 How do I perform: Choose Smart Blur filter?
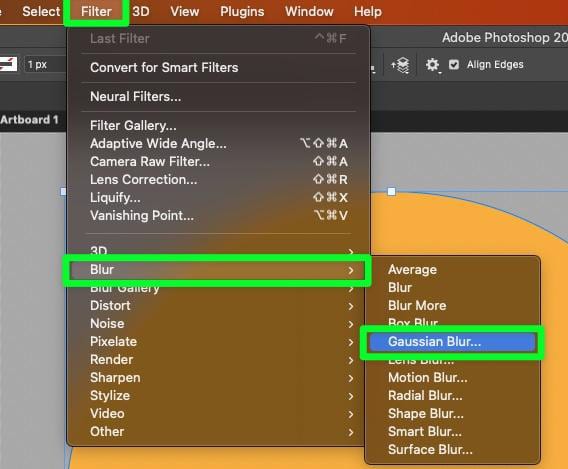(452, 432)
